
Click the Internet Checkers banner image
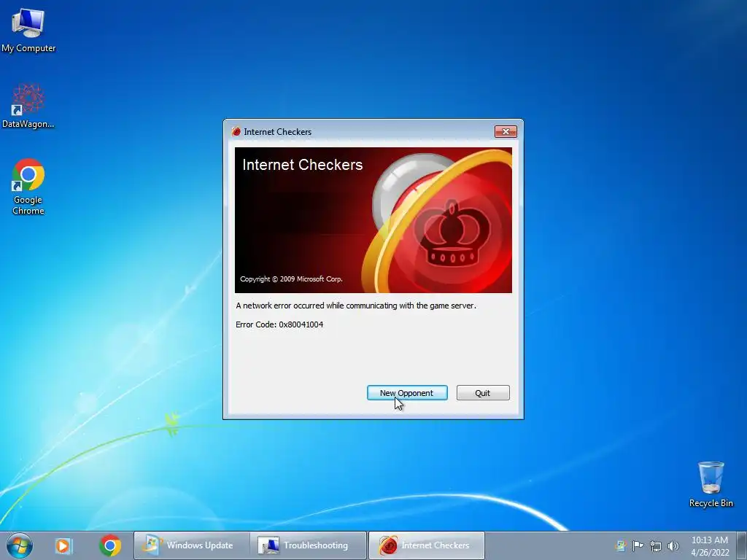pyautogui.click(x=373, y=220)
